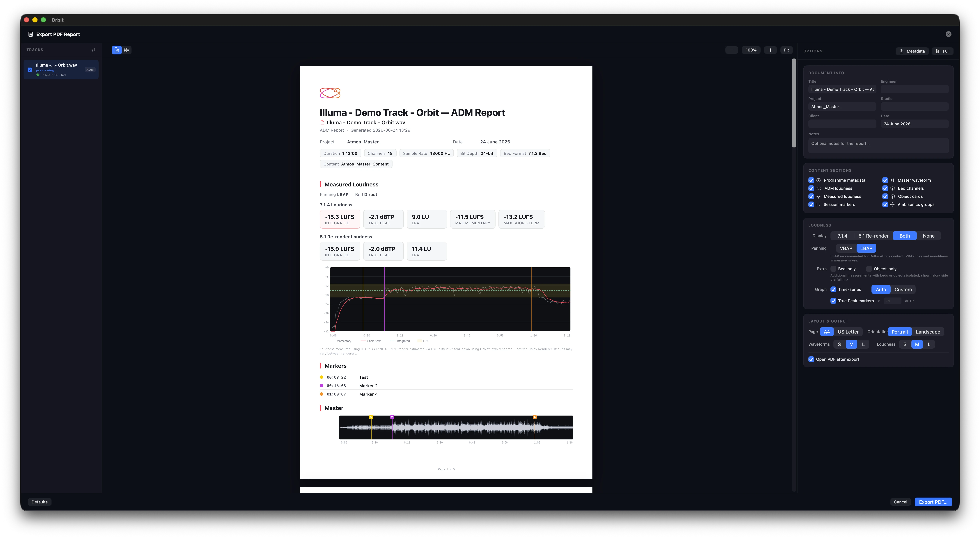Uncheck the Illuma Orbit.wav track checkbox
Image resolution: width=980 pixels, height=538 pixels.
point(30,70)
